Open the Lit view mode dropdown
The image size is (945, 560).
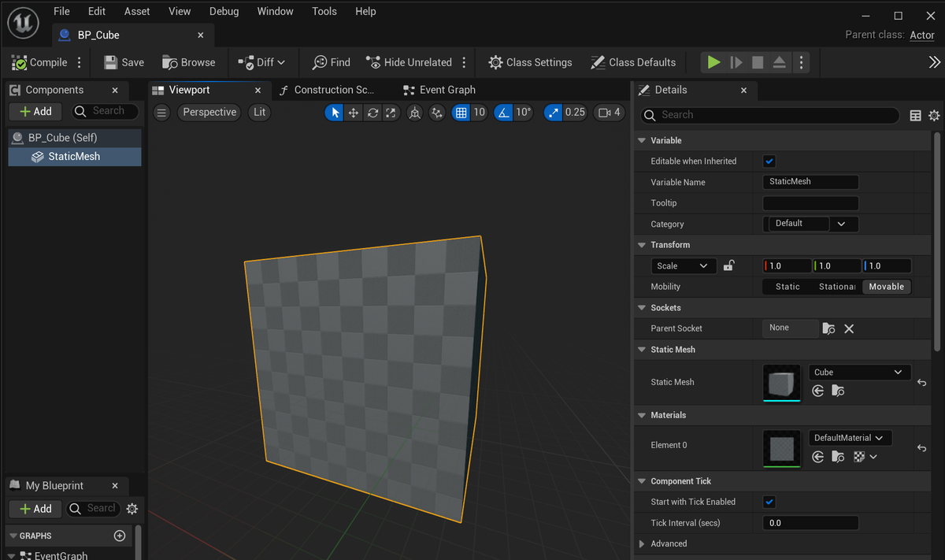pyautogui.click(x=259, y=113)
